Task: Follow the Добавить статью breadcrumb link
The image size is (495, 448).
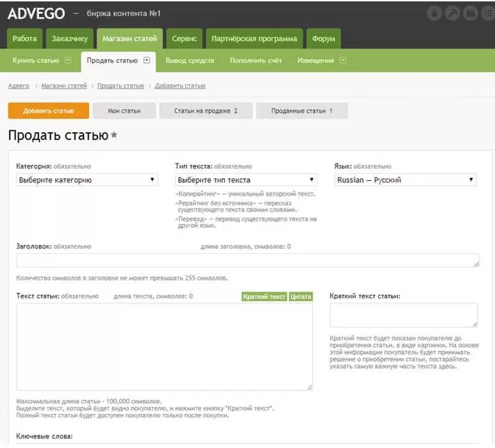Action: 180,86
